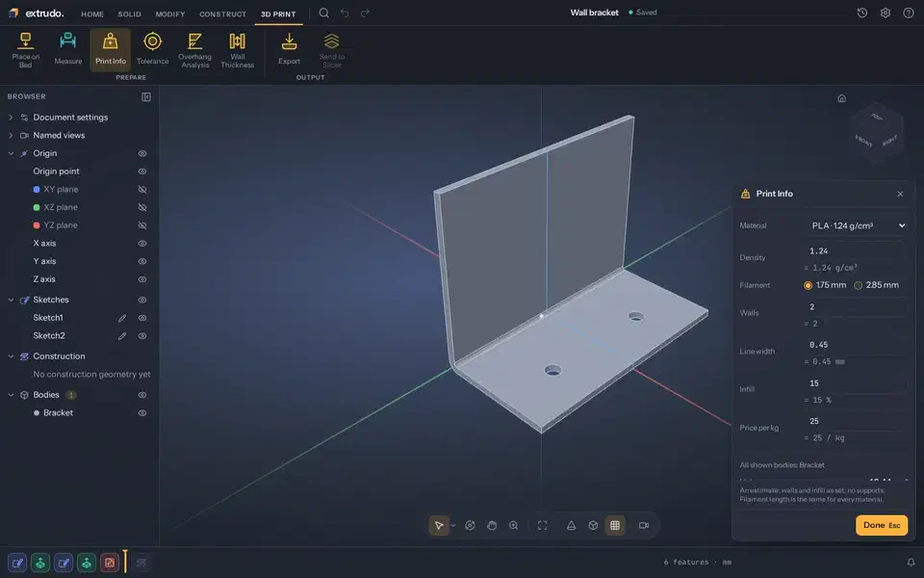The width and height of the screenshot is (924, 578).
Task: Hide the Bracket body
Action: [142, 413]
